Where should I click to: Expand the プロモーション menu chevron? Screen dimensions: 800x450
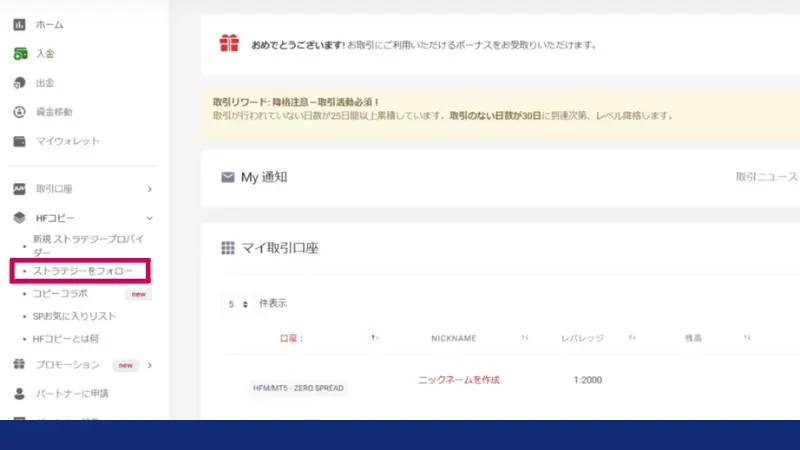[149, 365]
